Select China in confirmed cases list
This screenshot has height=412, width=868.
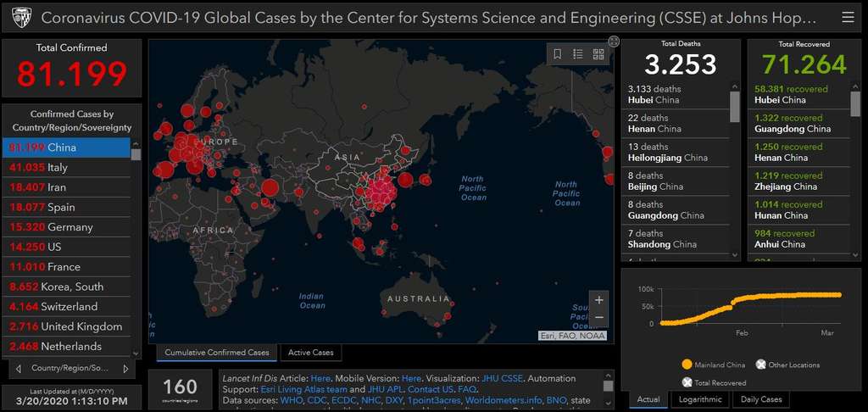pos(66,148)
